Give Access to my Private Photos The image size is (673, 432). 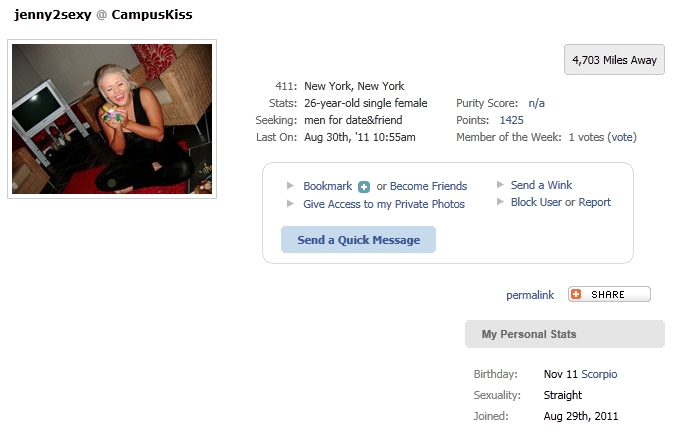coord(384,204)
